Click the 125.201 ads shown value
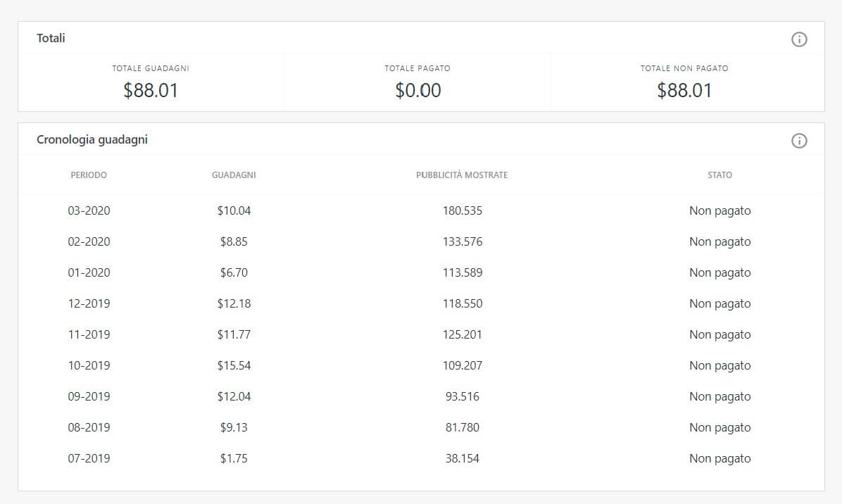The image size is (842, 504). pos(463,334)
